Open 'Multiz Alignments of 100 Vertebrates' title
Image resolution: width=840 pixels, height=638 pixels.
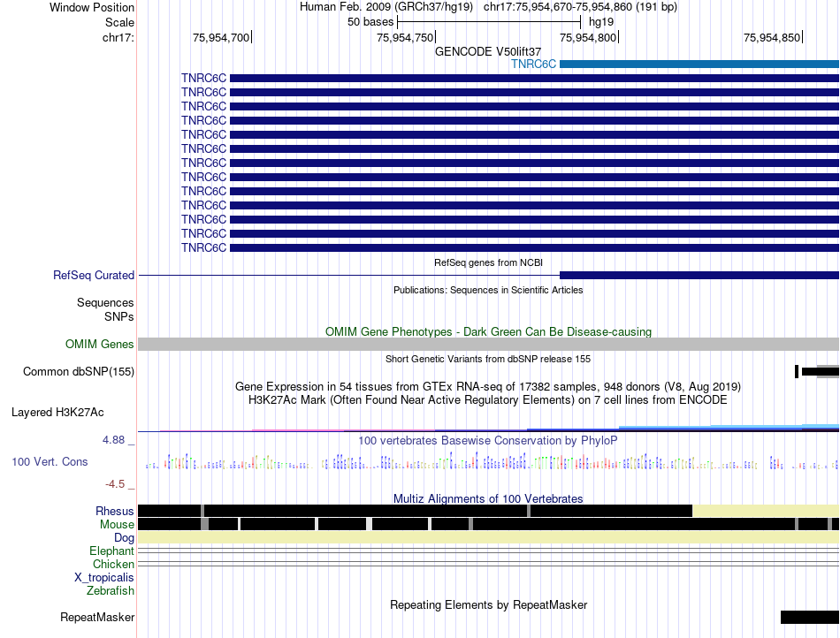click(x=488, y=499)
